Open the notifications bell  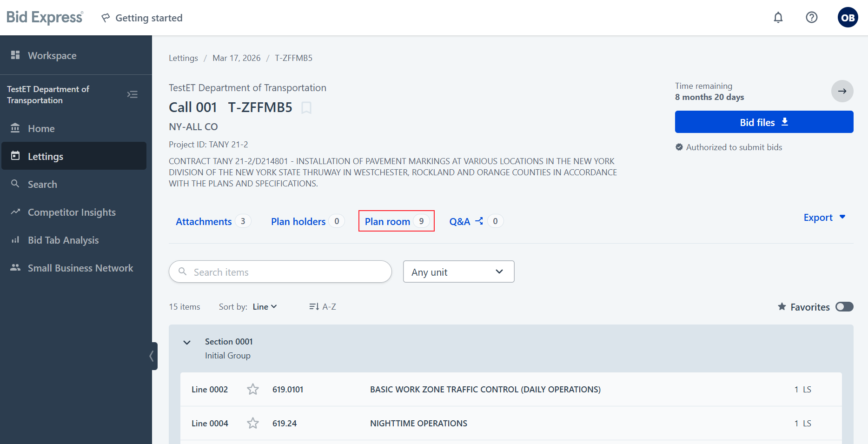coord(778,18)
